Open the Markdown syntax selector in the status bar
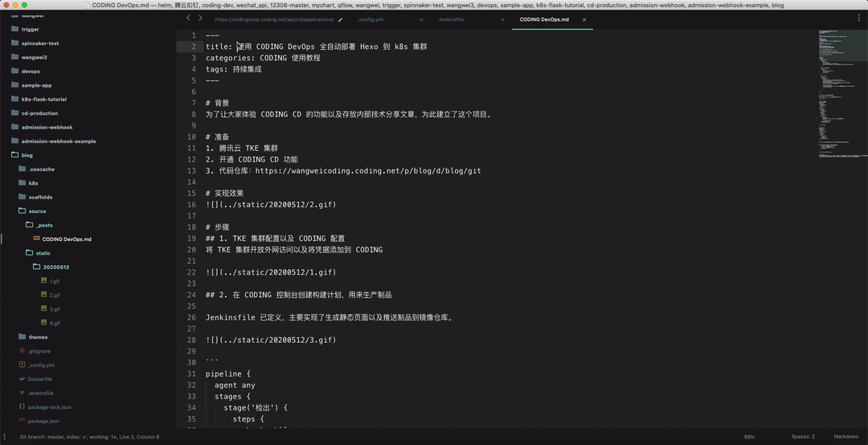 pos(845,437)
